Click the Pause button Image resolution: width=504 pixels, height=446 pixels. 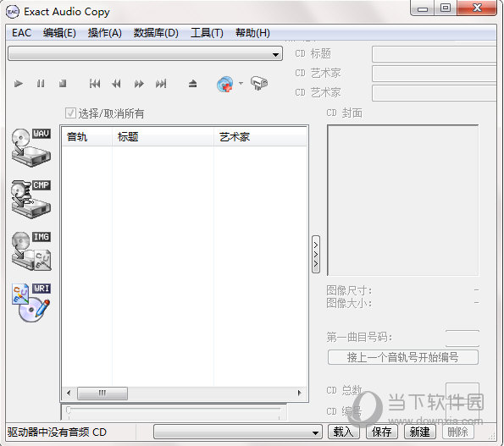click(x=41, y=84)
